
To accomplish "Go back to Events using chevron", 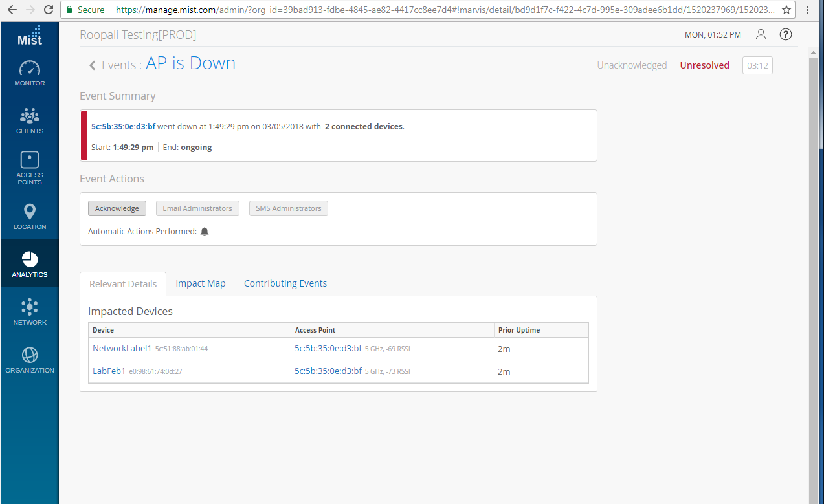I will (x=93, y=65).
